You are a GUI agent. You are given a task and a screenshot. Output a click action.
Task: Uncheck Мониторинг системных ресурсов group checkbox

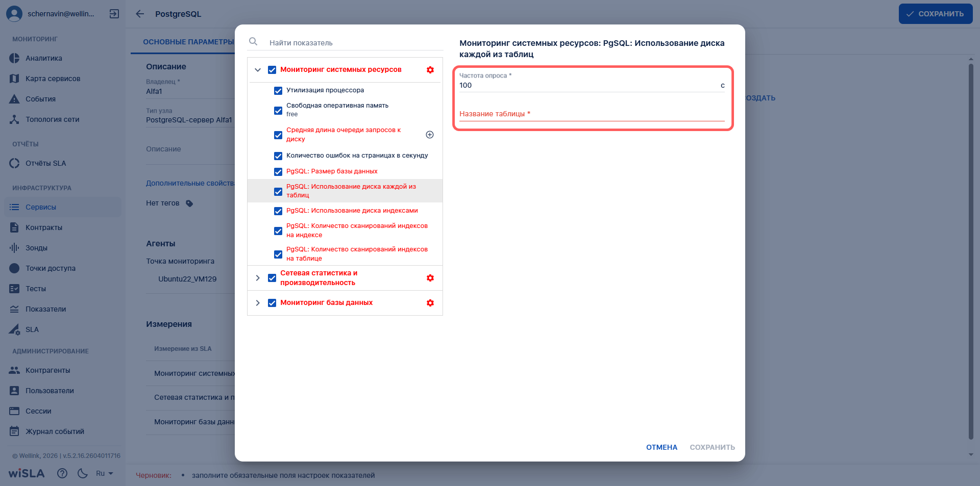pos(272,70)
